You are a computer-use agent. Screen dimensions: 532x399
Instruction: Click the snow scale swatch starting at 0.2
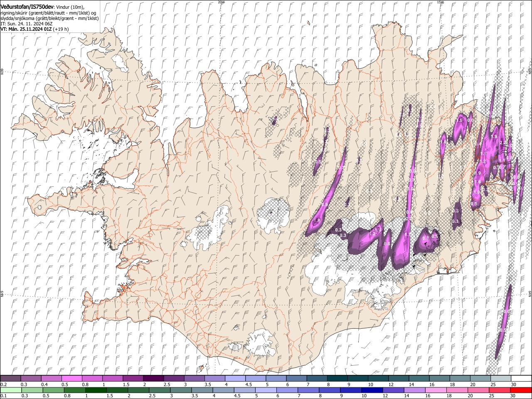click(10, 378)
